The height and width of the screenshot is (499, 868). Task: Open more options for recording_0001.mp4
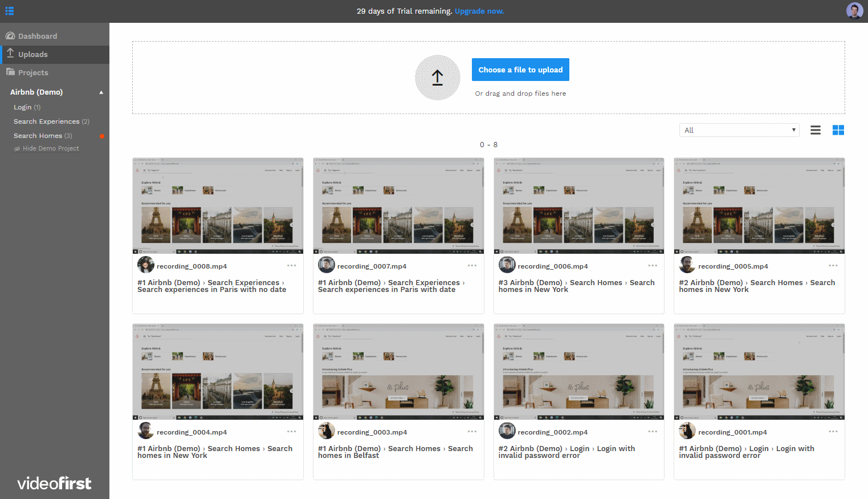pos(833,432)
